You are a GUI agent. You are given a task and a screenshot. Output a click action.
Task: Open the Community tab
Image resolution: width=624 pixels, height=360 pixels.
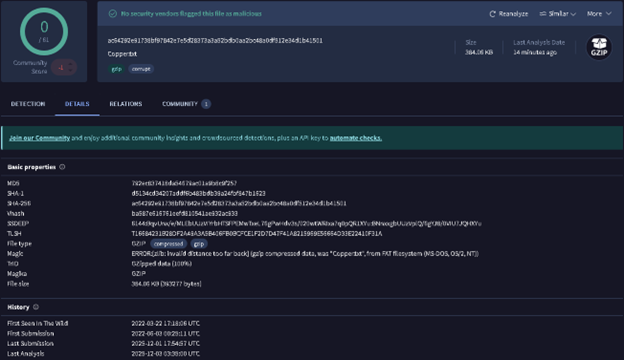[x=186, y=104]
